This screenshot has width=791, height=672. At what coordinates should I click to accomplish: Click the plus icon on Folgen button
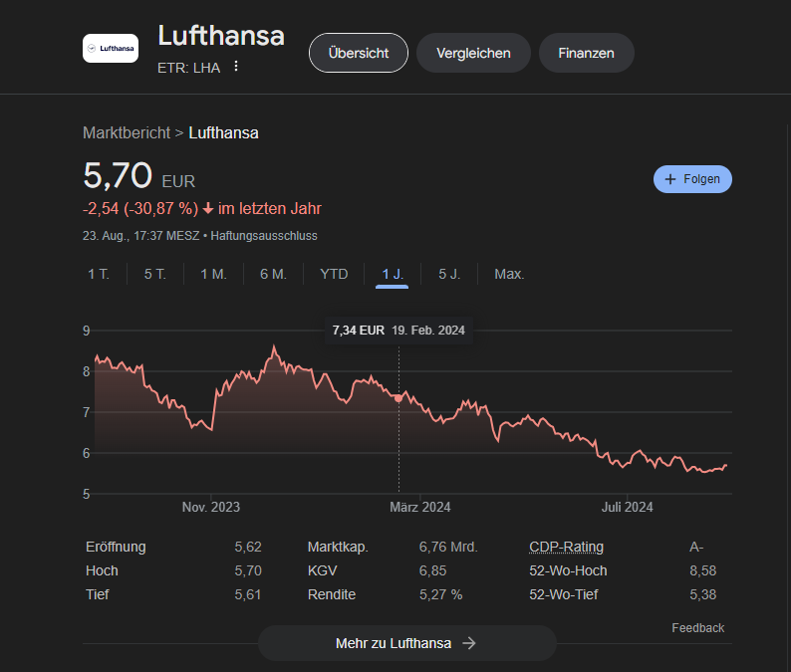(669, 179)
